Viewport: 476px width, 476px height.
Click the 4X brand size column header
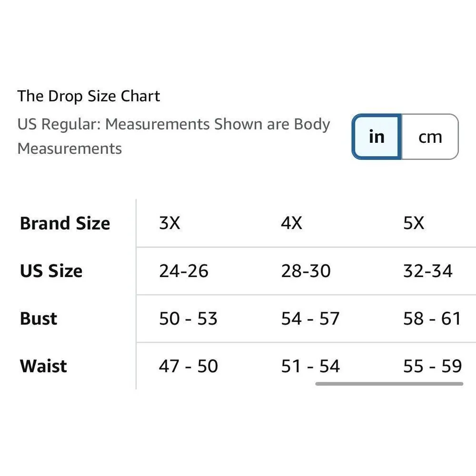click(291, 223)
